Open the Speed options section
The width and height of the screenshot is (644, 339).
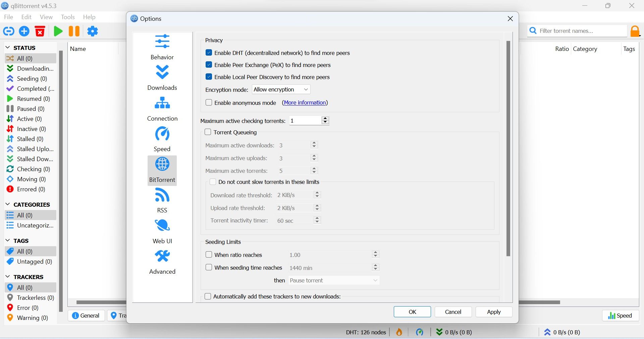162,139
